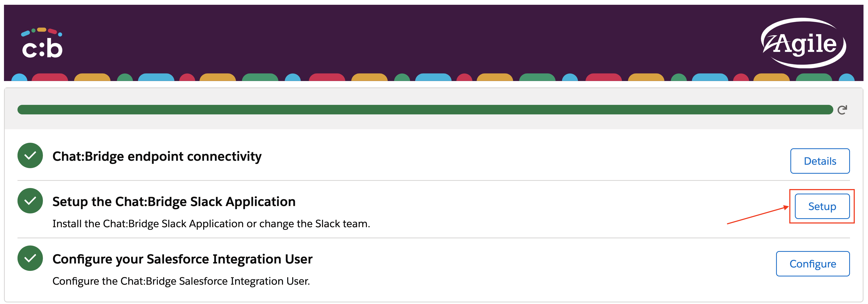The height and width of the screenshot is (304, 868).
Task: Select 'Configure your Salesforce Integration User' heading
Action: click(182, 259)
